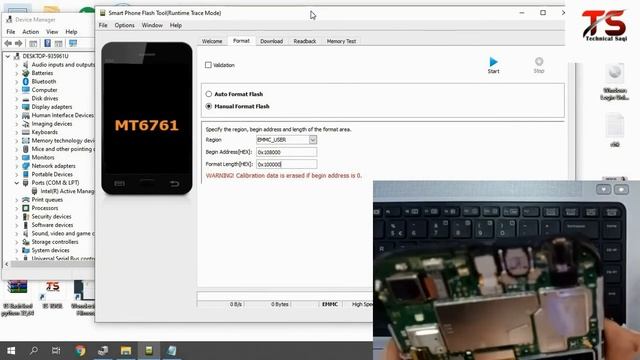The height and width of the screenshot is (360, 640).
Task: Open the Region EMMC_USER dropdown
Action: pos(313,140)
